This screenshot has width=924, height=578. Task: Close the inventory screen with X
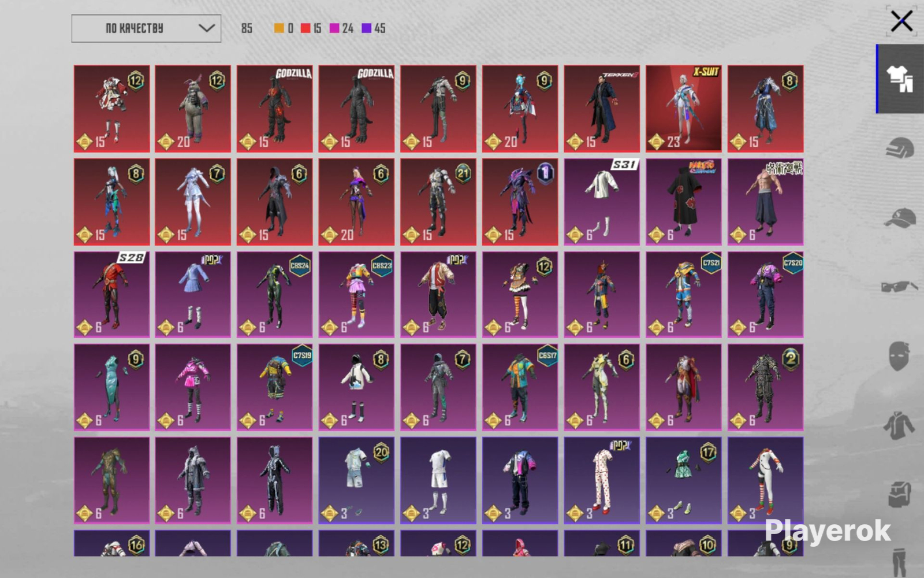click(x=901, y=22)
